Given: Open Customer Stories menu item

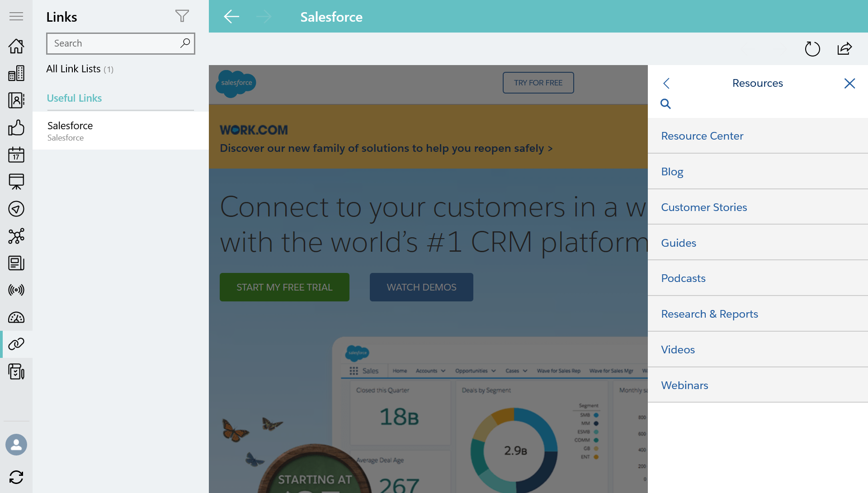Looking at the screenshot, I should [704, 207].
